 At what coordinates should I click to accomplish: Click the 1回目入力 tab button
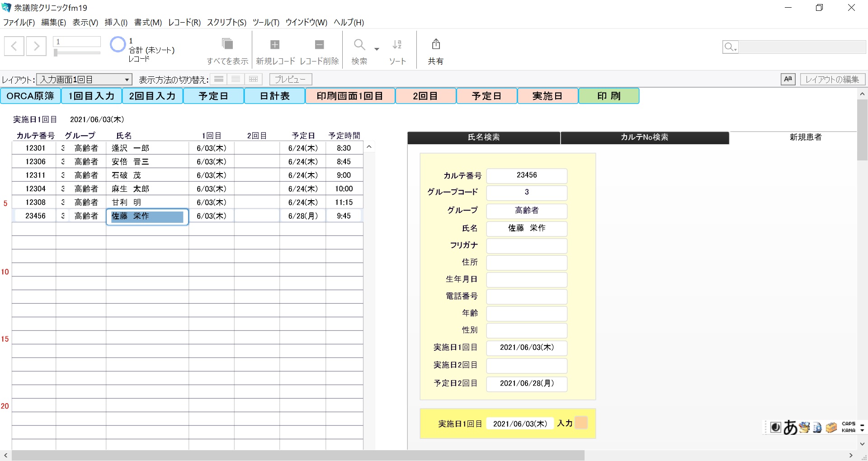click(x=91, y=96)
